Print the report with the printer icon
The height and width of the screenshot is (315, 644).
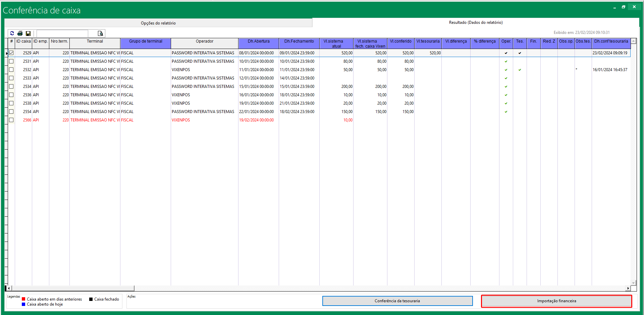pos(20,33)
